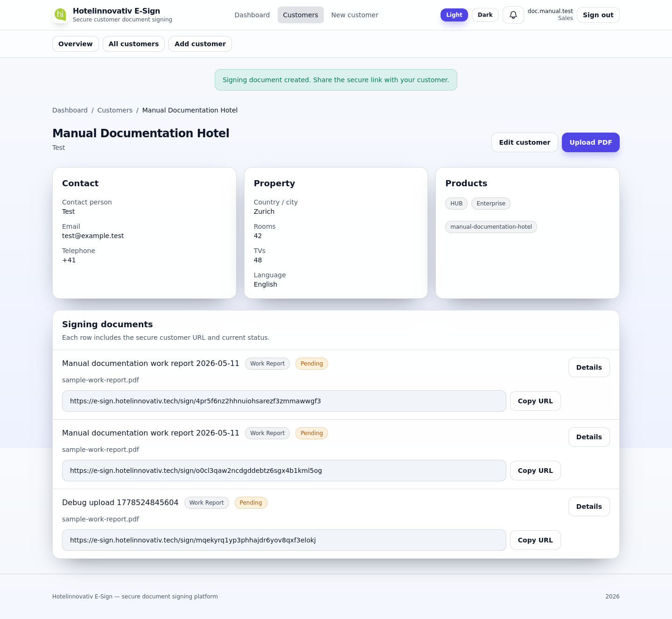Click the Signing documents heading
This screenshot has height=619, width=672.
coord(107,324)
